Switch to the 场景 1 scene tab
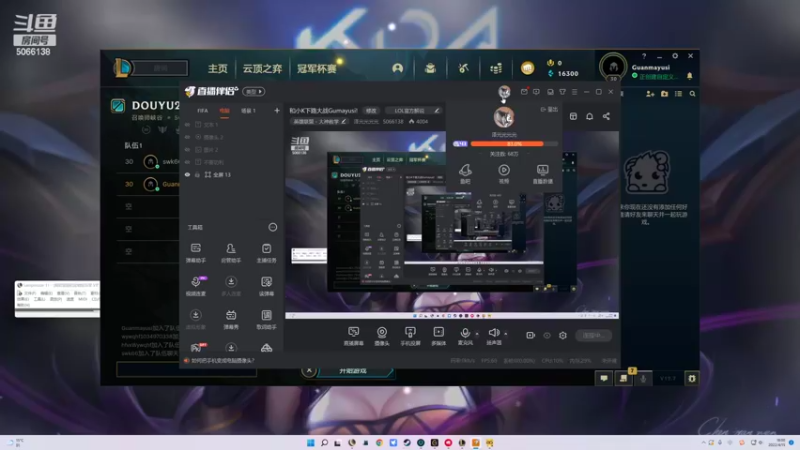 tap(248, 111)
